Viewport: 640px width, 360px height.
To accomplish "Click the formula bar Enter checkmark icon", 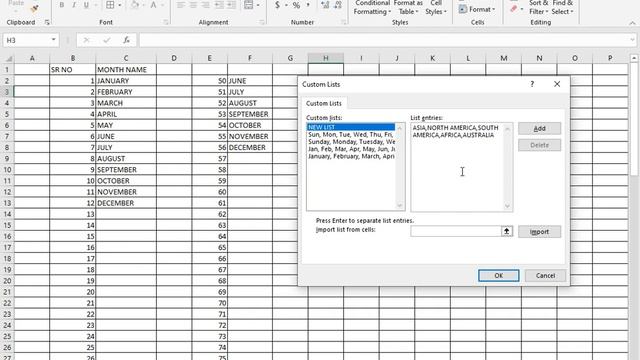I will point(107,40).
